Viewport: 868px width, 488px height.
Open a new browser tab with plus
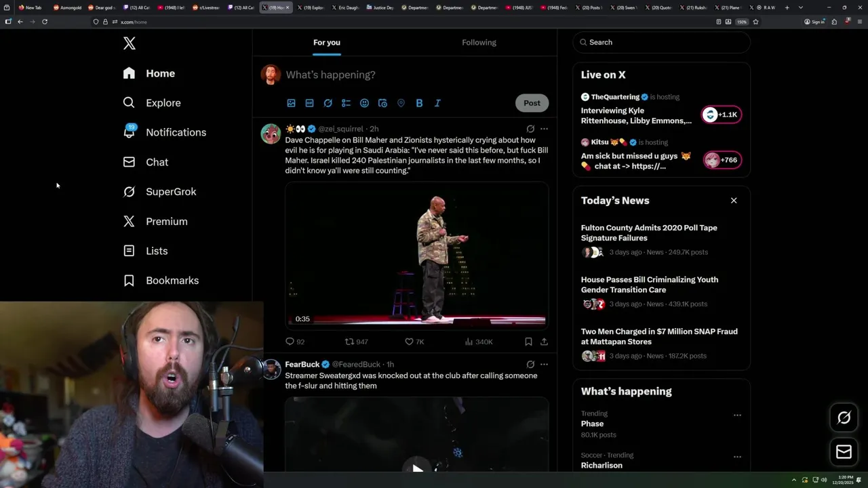787,7
